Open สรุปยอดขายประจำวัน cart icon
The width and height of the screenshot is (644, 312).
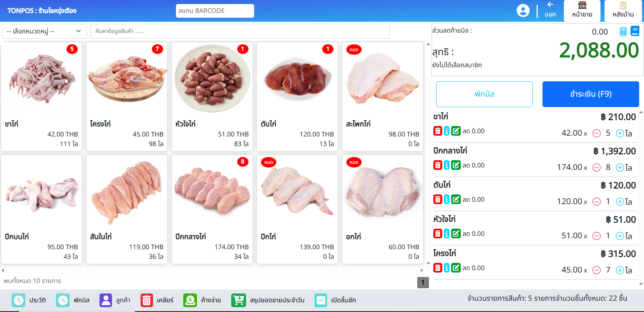tap(238, 300)
